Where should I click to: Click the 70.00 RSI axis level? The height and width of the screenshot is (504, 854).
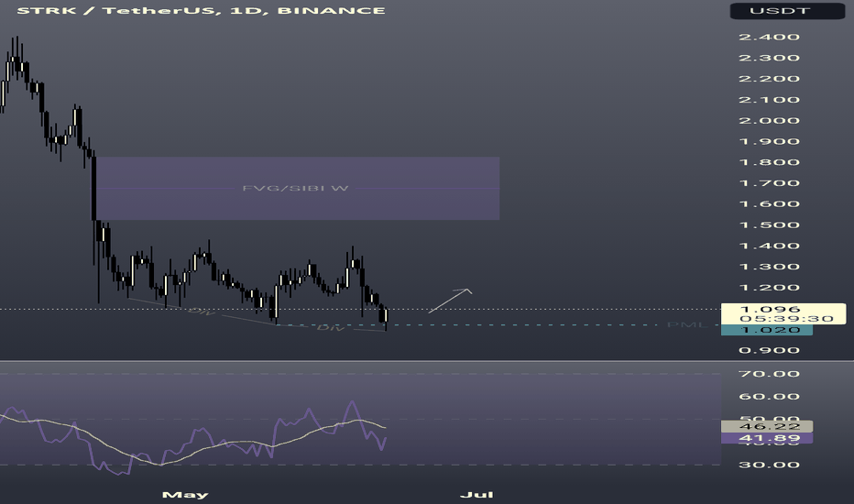point(769,374)
